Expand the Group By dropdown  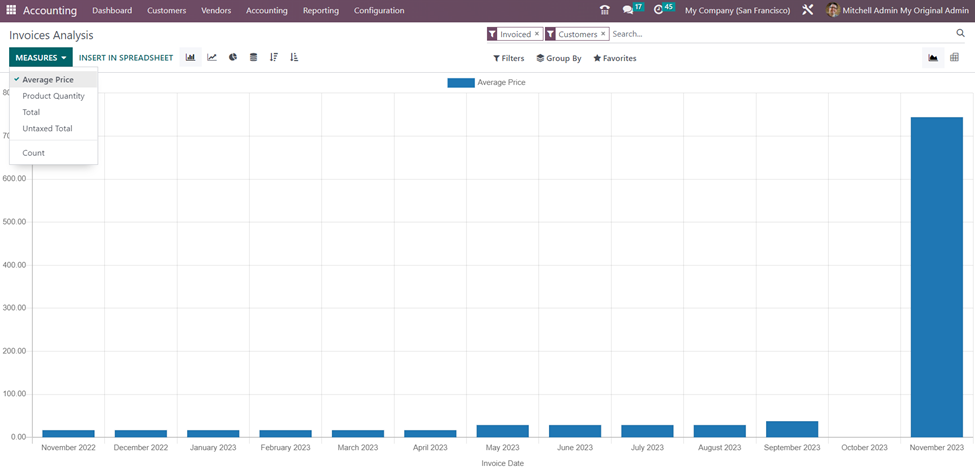pos(558,59)
